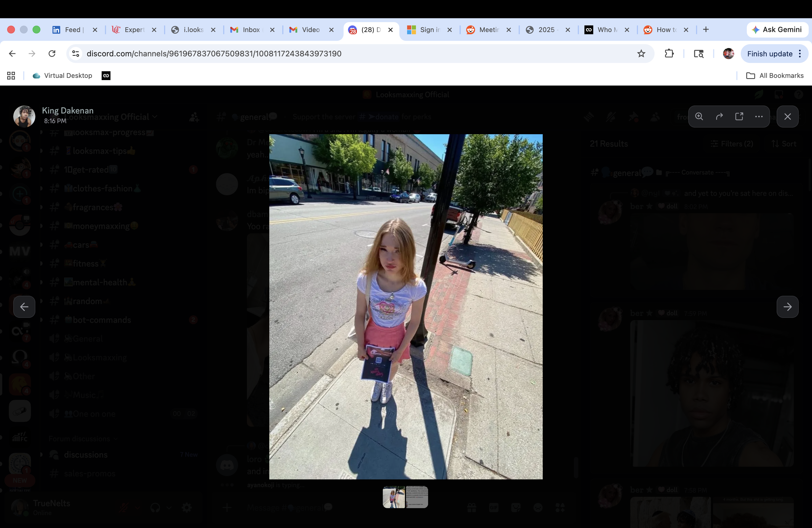This screenshot has height=528, width=812.
Task: Close the image viewer overlay
Action: coord(787,117)
